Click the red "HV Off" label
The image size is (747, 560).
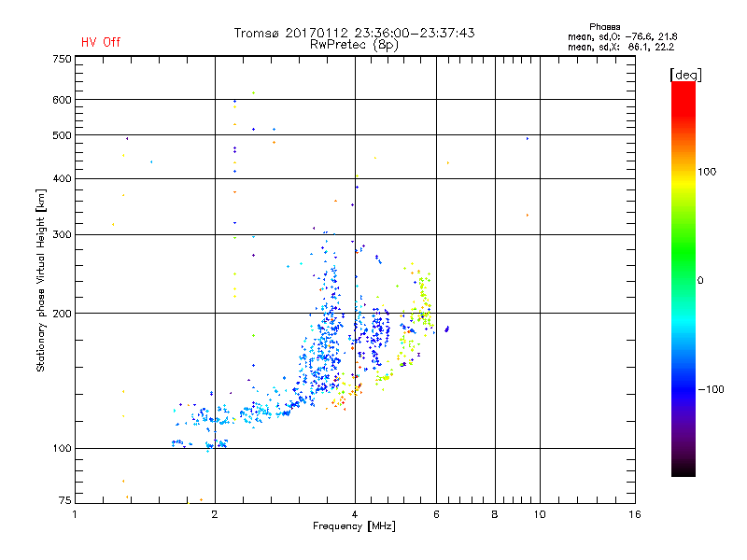(101, 42)
